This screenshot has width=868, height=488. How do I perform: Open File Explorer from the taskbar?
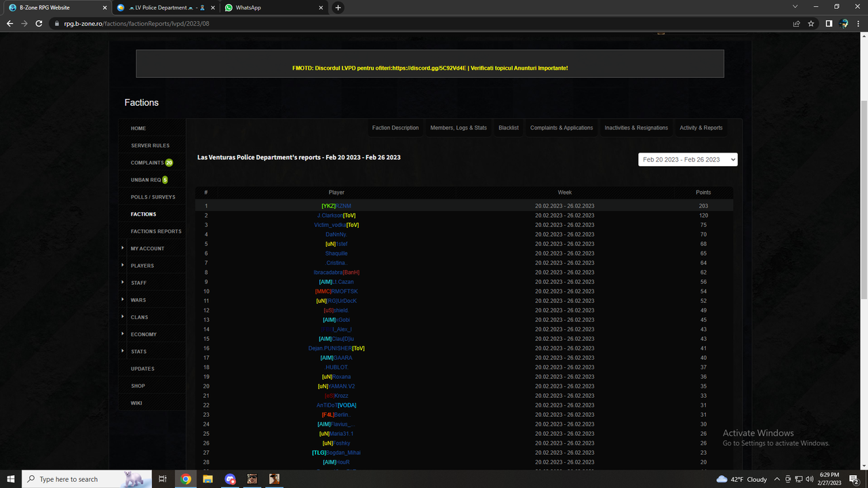[208, 479]
